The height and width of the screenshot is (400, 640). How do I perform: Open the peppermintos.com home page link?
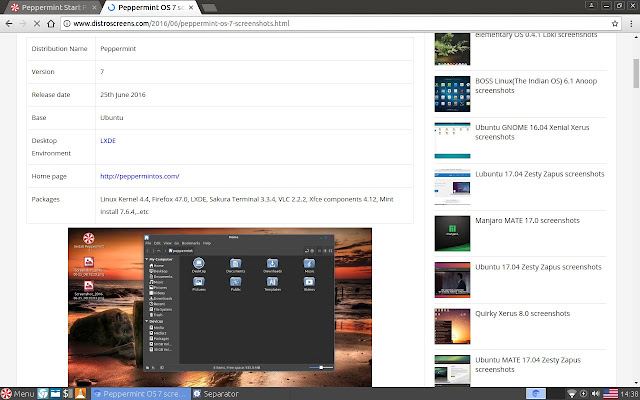(x=140, y=176)
